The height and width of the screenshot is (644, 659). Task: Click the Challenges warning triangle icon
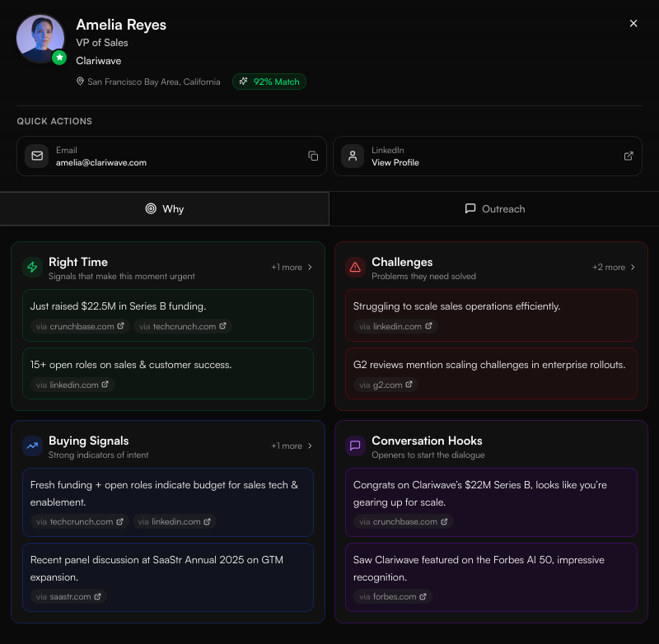355,267
